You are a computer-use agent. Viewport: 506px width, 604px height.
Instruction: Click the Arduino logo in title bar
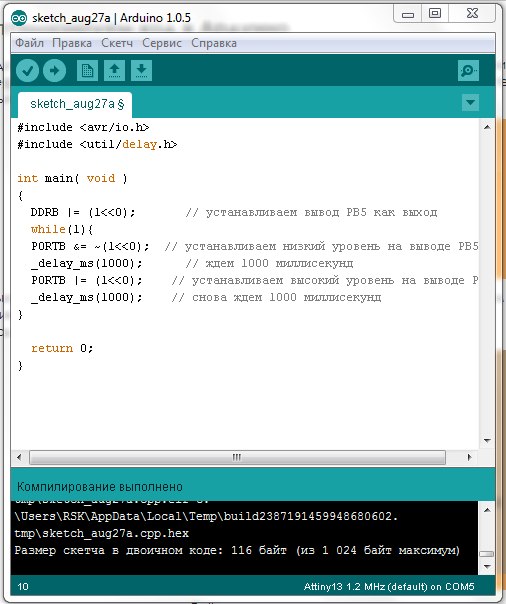pyautogui.click(x=19, y=18)
